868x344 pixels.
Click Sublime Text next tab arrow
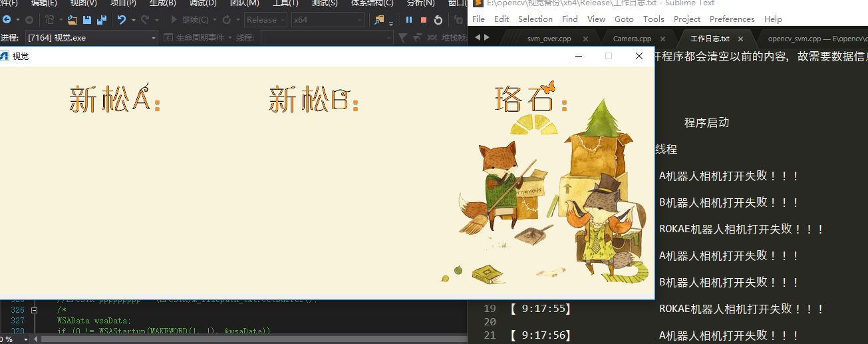(487, 38)
